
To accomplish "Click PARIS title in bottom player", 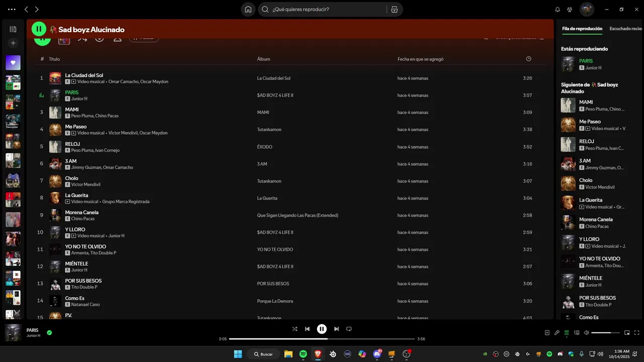I will pyautogui.click(x=32, y=330).
